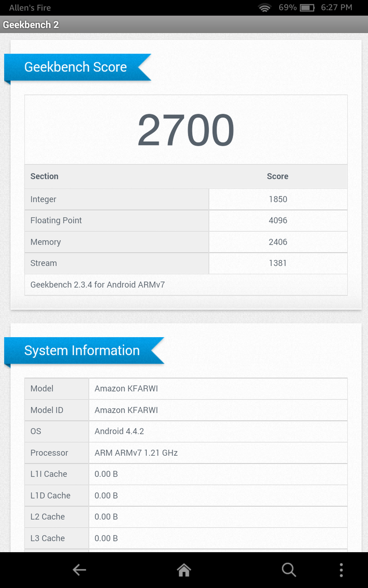Tap the Wi-Fi status icon
The width and height of the screenshot is (368, 588).
tap(265, 8)
